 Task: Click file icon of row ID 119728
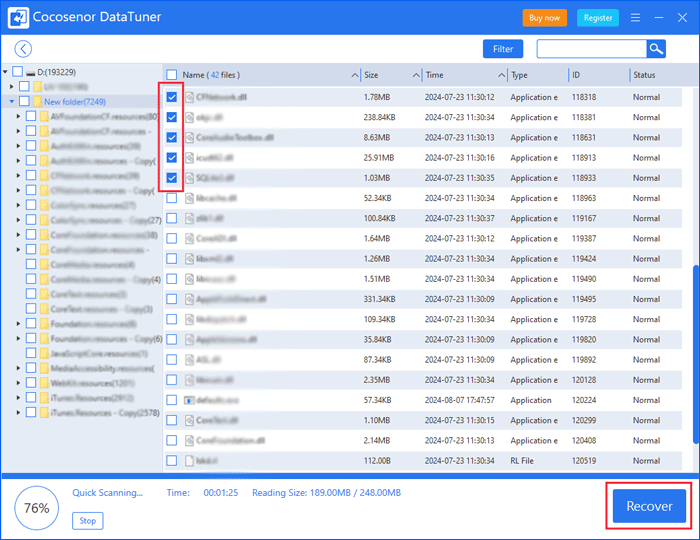189,319
